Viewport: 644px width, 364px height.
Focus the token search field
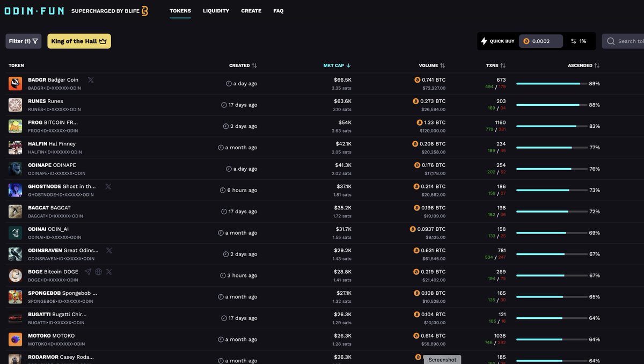coord(623,41)
